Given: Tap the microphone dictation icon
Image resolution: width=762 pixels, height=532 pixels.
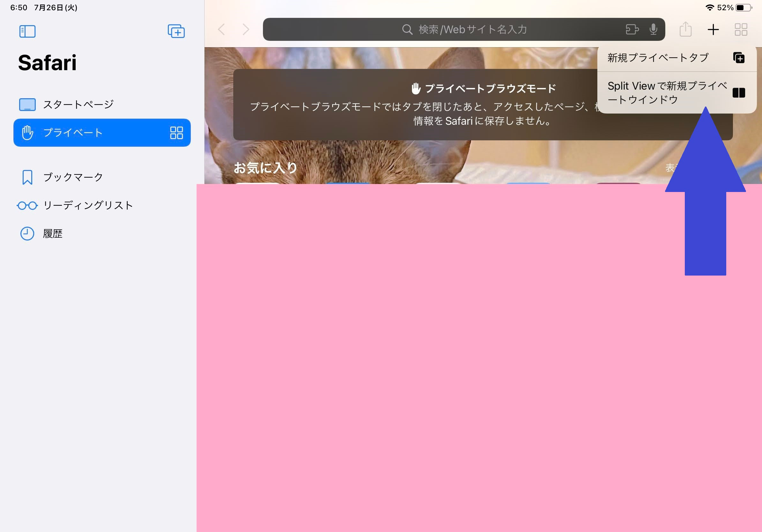Looking at the screenshot, I should click(x=653, y=30).
